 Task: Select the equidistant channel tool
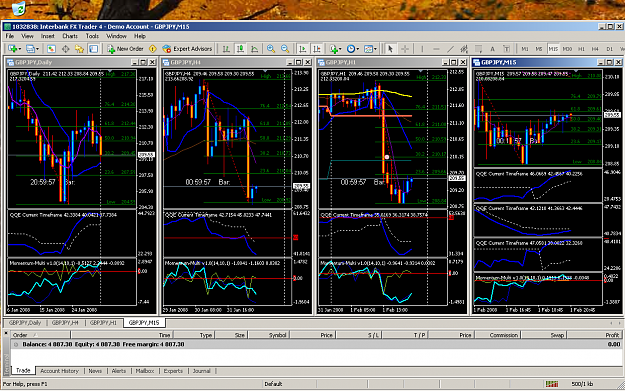pos(464,49)
